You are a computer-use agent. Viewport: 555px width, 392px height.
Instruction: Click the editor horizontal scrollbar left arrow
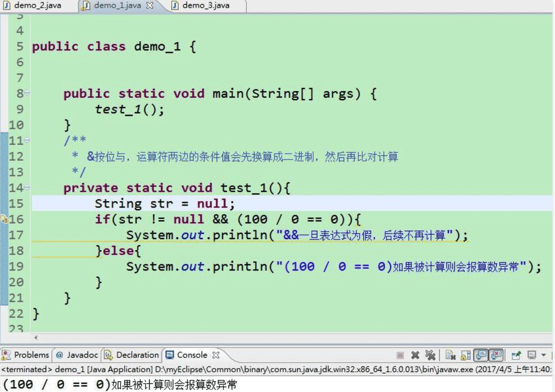pyautogui.click(x=36, y=337)
